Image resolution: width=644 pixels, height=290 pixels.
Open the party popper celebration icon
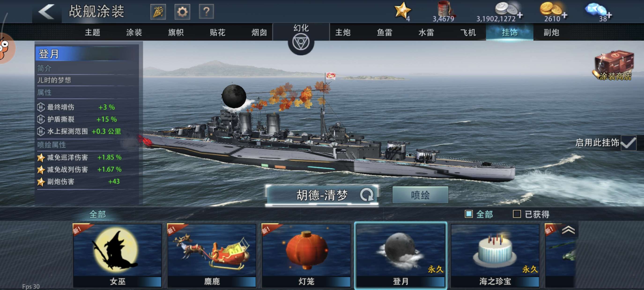[x=158, y=11]
